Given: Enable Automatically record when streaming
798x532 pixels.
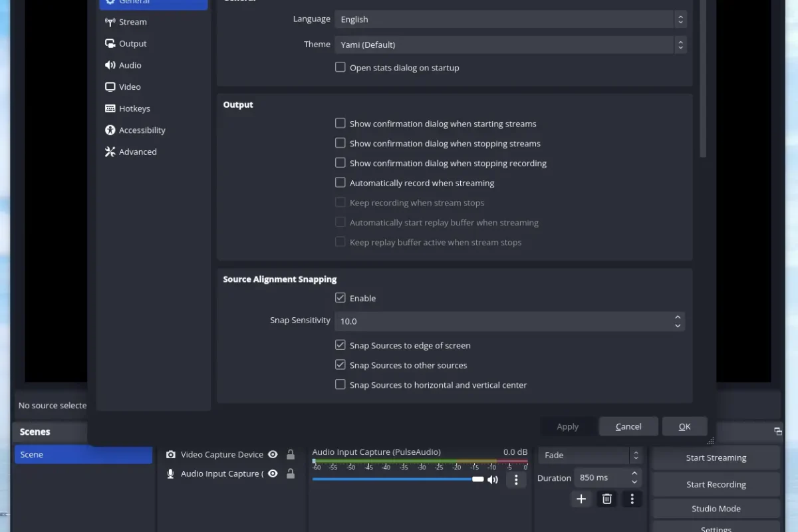Looking at the screenshot, I should click(x=340, y=182).
